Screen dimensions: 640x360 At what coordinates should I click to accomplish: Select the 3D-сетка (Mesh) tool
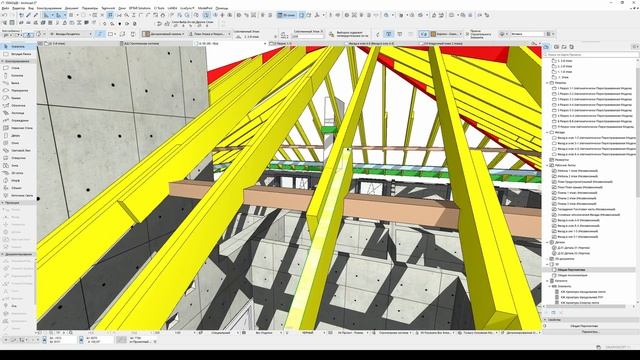tap(18, 173)
